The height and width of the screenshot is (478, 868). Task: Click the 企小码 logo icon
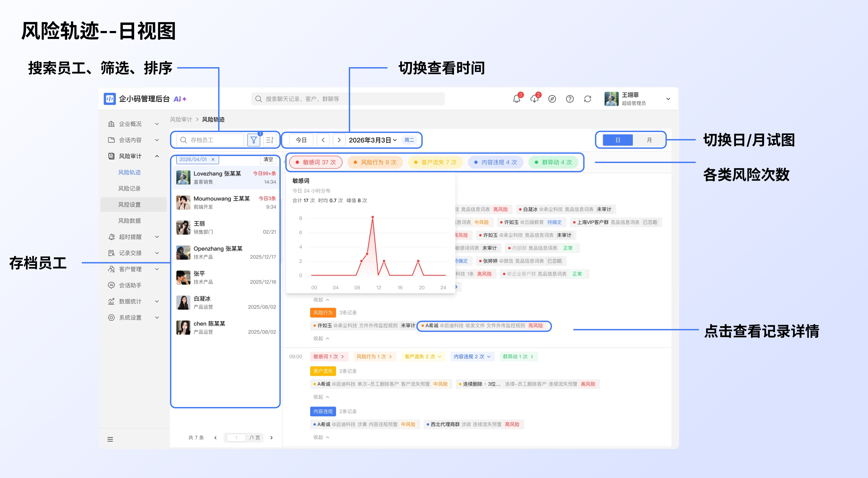[x=110, y=99]
